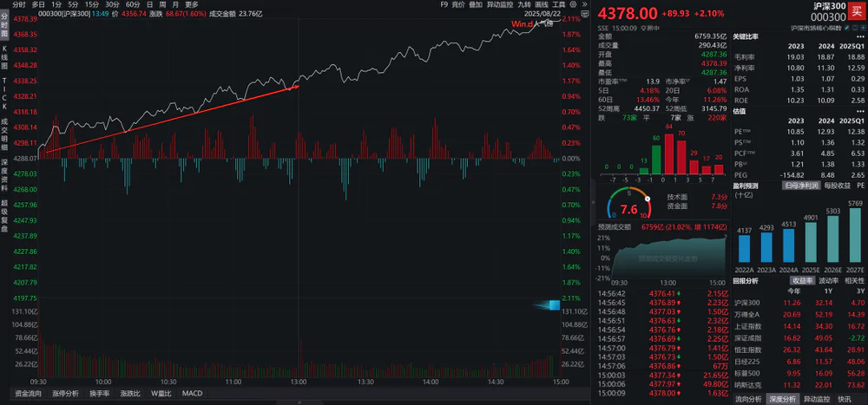Click the 7.6 score gauge

point(628,204)
